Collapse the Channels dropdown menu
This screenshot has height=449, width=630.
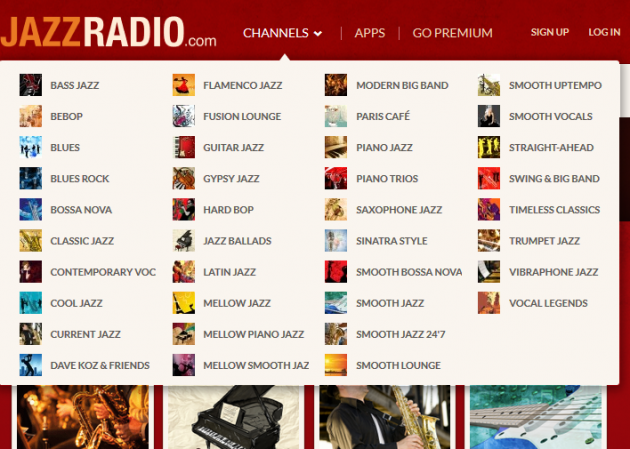(282, 33)
